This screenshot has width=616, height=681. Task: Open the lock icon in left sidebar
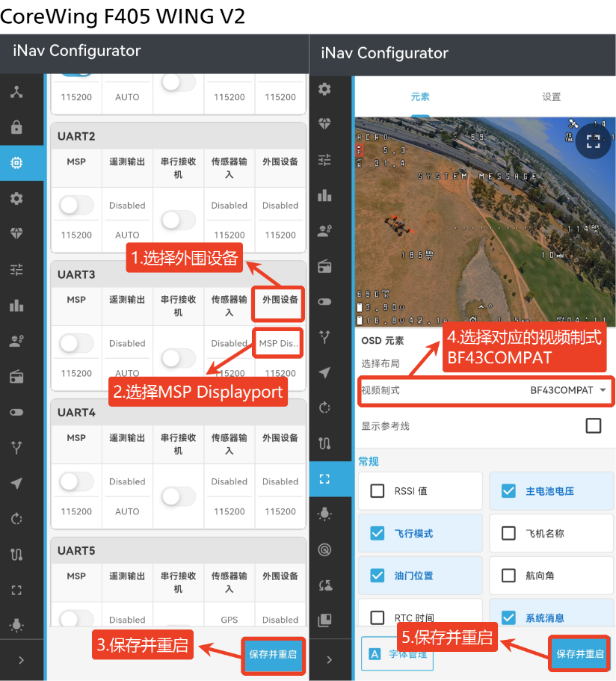point(16,128)
